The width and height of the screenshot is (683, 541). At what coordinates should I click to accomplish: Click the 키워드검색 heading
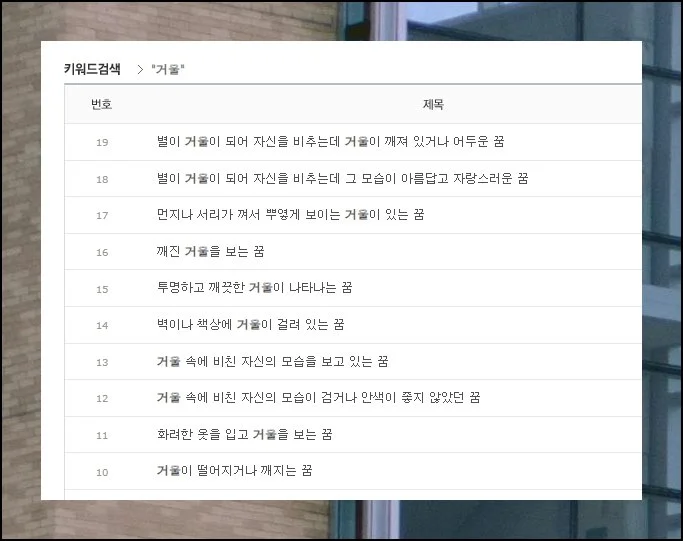click(x=92, y=69)
